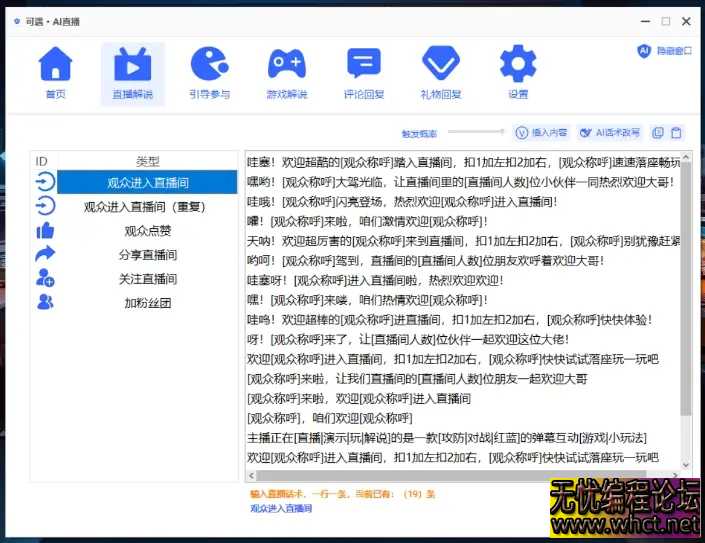Click the copy icon above the text area

click(x=657, y=133)
